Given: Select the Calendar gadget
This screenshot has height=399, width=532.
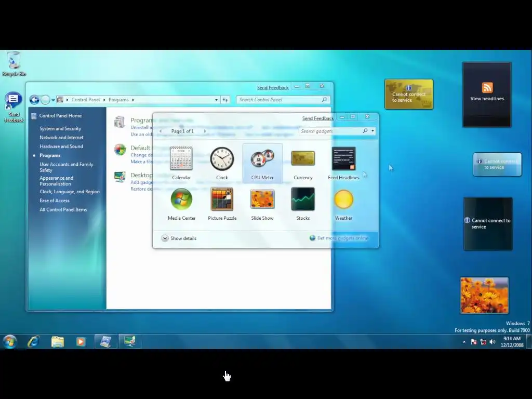Looking at the screenshot, I should (181, 163).
